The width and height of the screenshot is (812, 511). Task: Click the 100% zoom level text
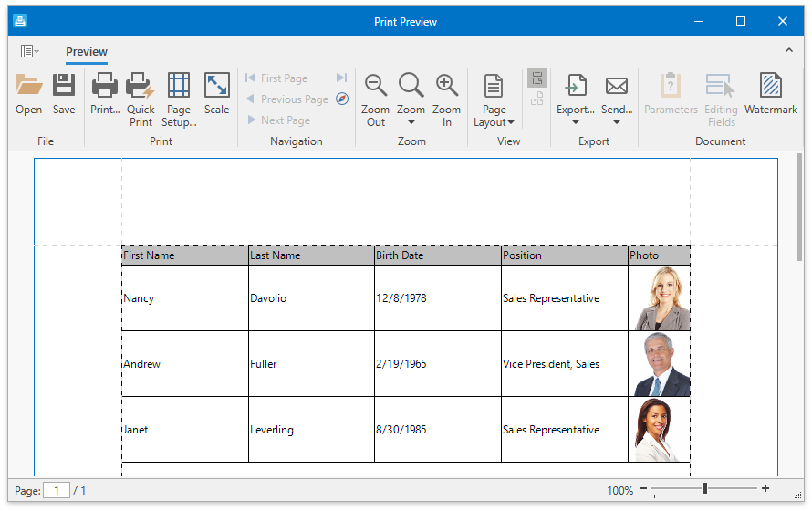click(619, 490)
